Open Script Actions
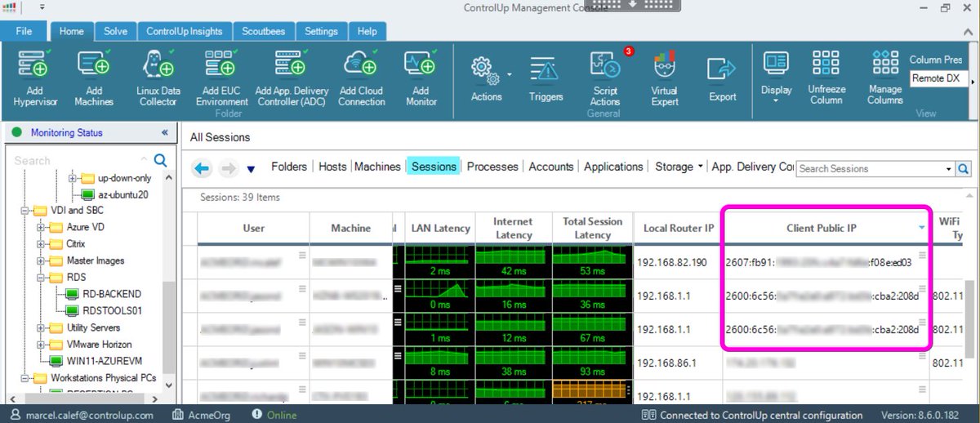The image size is (980, 423). (x=604, y=78)
